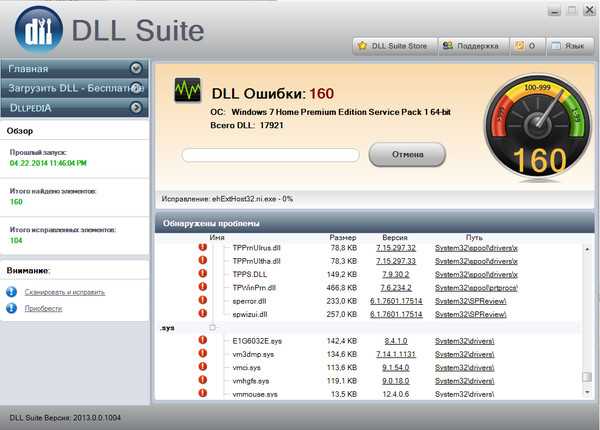Click the error icon for sperror.dll
This screenshot has height=430, width=600.
click(203, 300)
